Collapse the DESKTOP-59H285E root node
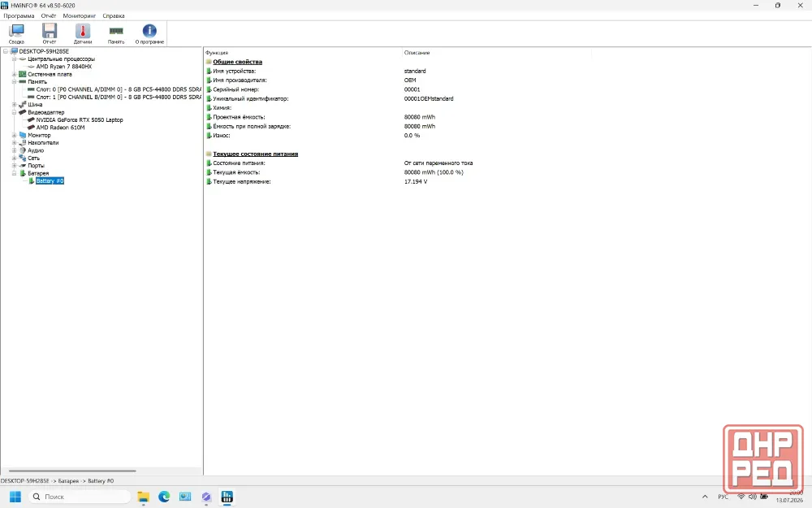The image size is (812, 508). pyautogui.click(x=6, y=51)
